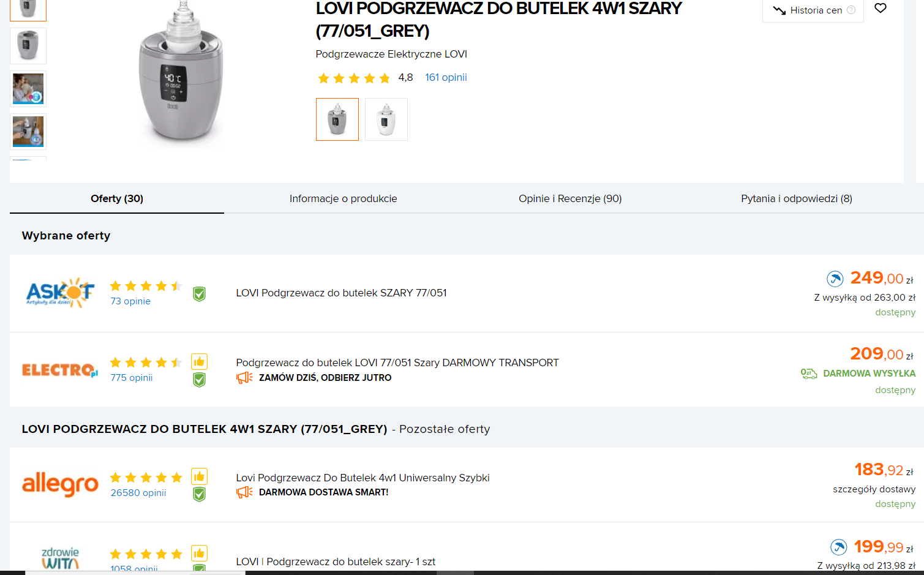Click the Allegro green shield badge
Viewport: 924px width, 575px height.
199,494
